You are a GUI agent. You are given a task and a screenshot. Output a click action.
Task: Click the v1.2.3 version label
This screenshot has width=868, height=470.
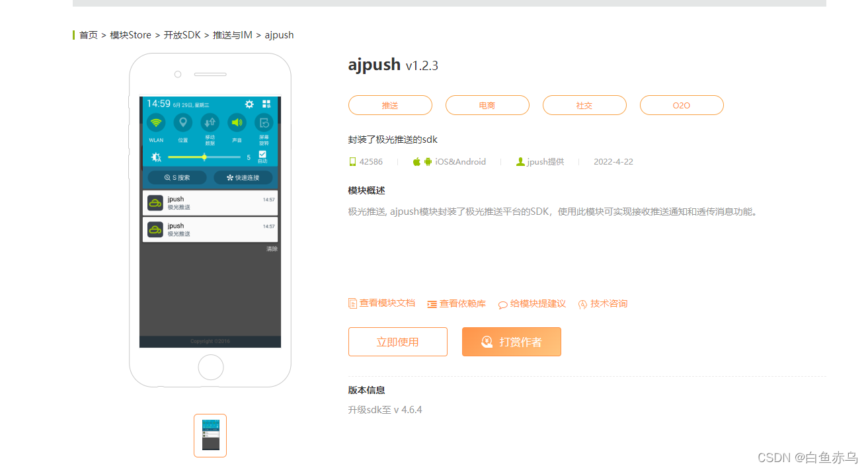(422, 65)
